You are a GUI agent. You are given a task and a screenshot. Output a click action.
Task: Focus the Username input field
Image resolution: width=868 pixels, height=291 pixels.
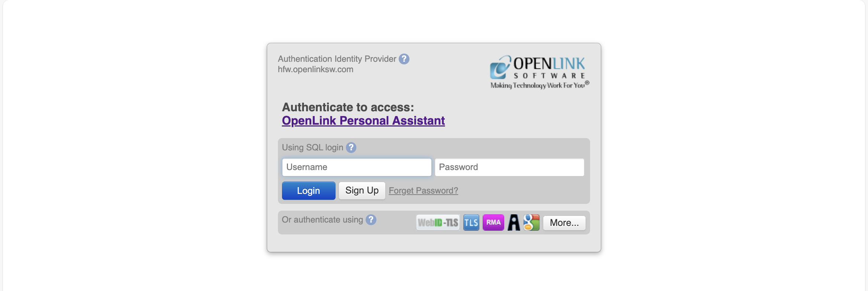coord(357,167)
